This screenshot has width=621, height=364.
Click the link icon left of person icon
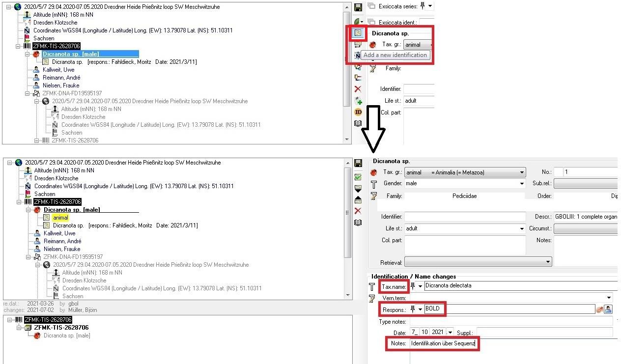[599, 309]
